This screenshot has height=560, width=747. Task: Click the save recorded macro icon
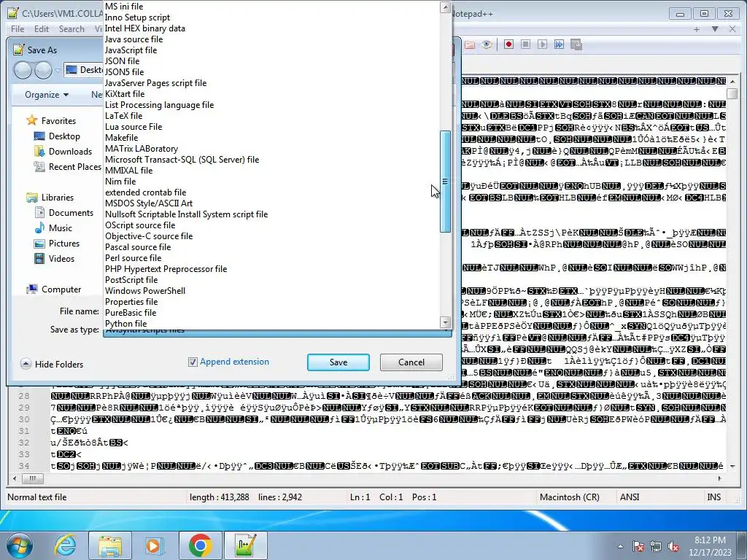click(x=576, y=44)
